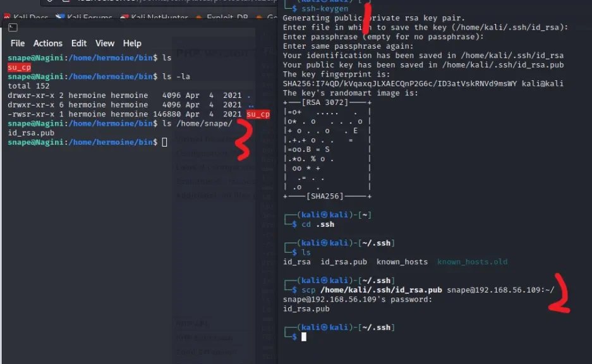Image resolution: width=592 pixels, height=364 pixels.
Task: Click the Kali NetHunter bookmark icon
Action: pos(124,18)
